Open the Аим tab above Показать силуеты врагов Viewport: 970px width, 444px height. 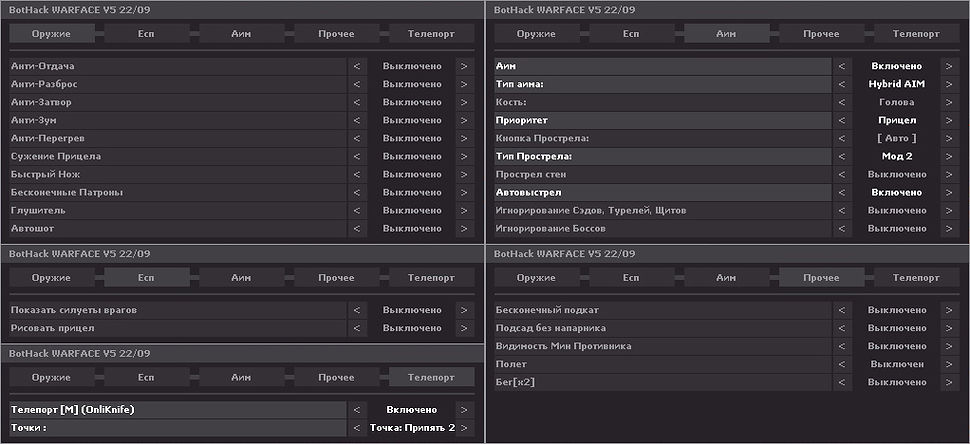241,278
